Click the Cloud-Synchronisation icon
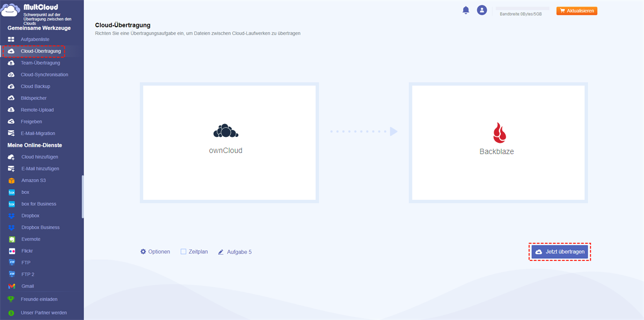The height and width of the screenshot is (320, 644). tap(11, 75)
